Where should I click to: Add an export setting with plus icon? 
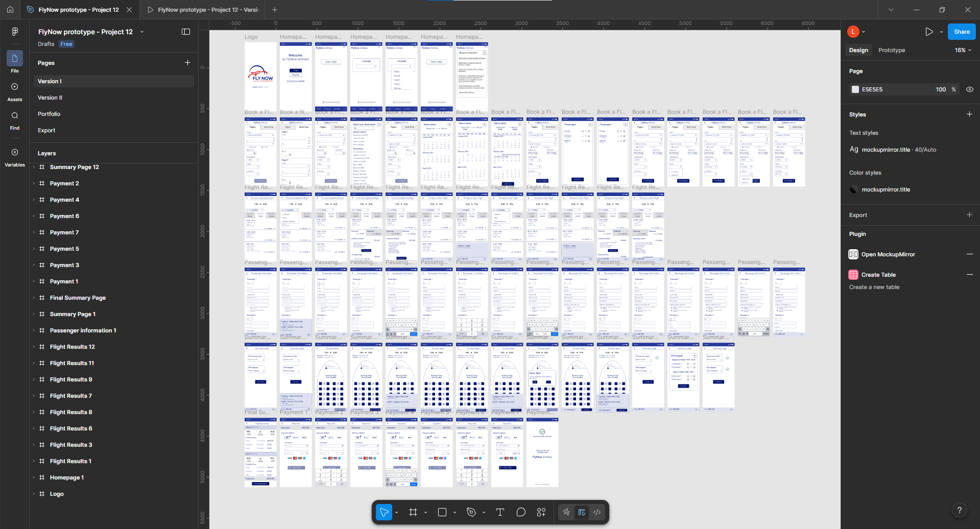(x=969, y=215)
